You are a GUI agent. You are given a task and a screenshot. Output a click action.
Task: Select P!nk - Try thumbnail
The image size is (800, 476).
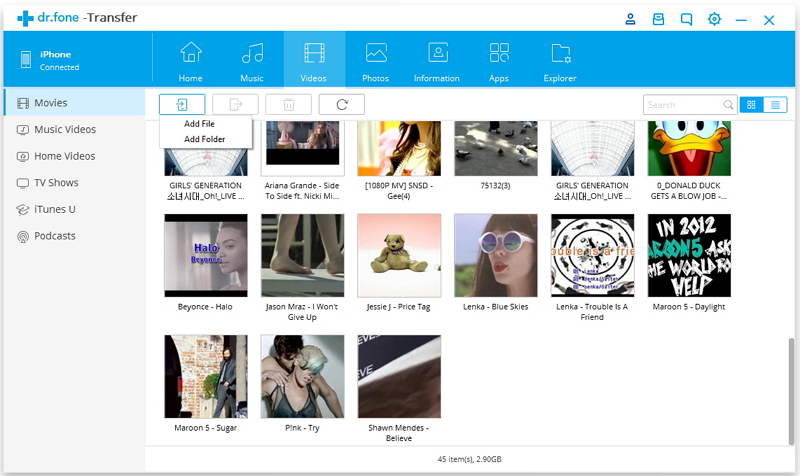click(303, 377)
